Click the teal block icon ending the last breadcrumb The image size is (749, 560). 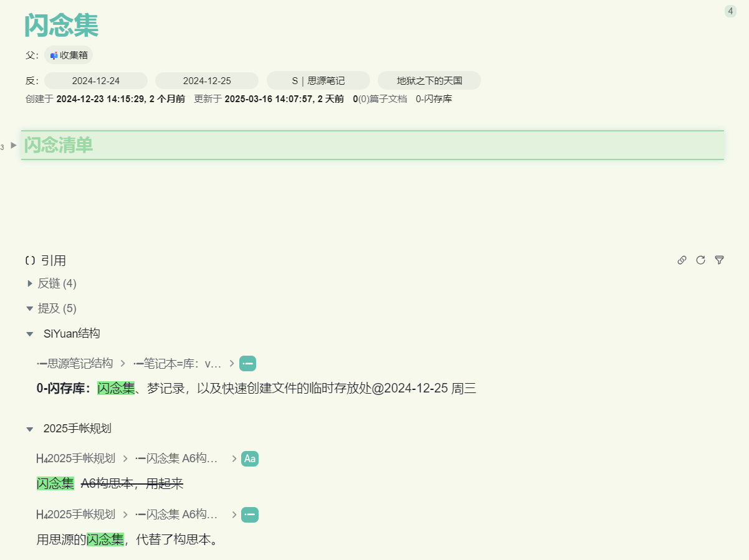pos(249,515)
